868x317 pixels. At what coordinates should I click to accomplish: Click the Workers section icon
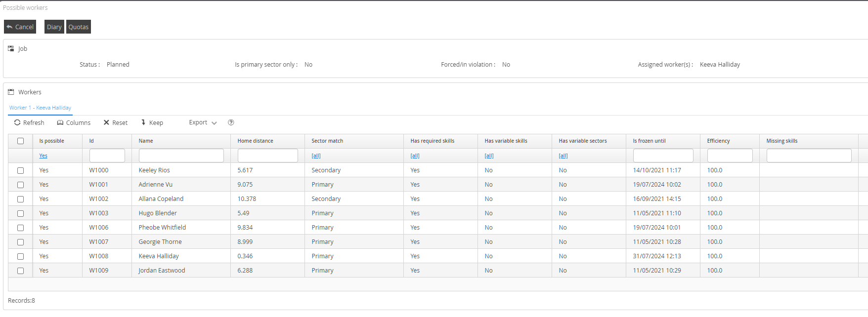click(x=11, y=92)
